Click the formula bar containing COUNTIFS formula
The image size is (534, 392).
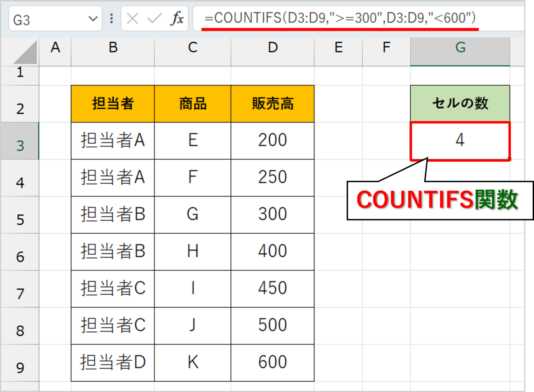tap(358, 19)
